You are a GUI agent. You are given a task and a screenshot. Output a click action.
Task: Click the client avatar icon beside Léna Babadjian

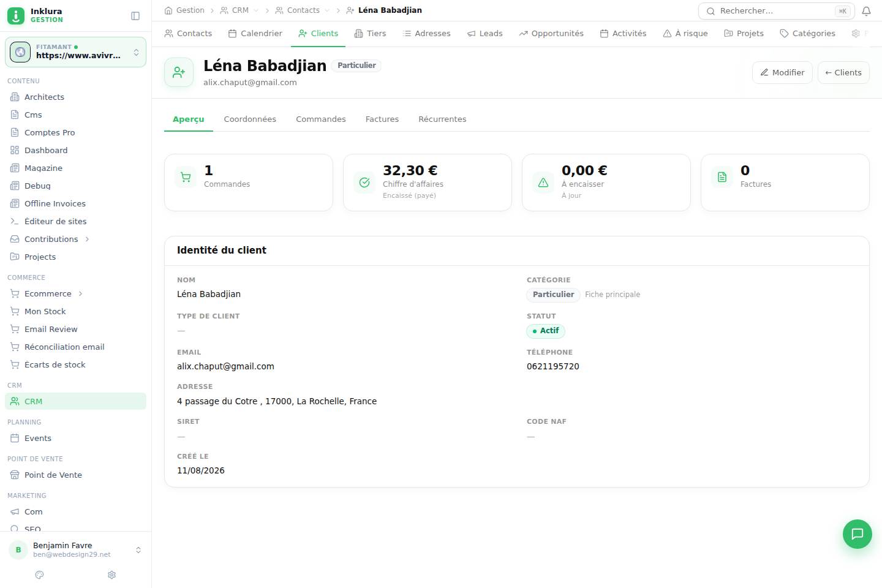click(179, 72)
